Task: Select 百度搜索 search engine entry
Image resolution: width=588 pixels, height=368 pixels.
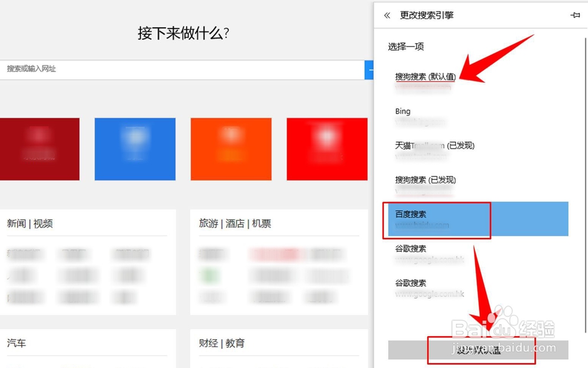Action: [478, 219]
